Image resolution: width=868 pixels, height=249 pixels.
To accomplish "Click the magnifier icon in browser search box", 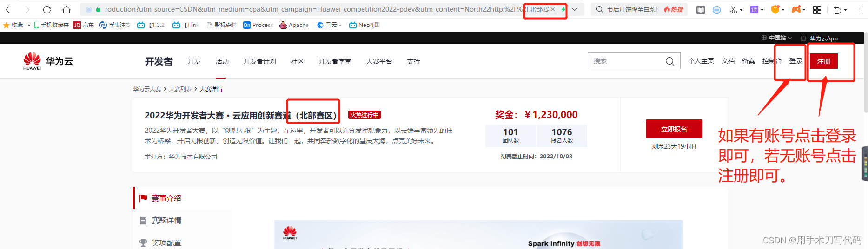I will [600, 9].
